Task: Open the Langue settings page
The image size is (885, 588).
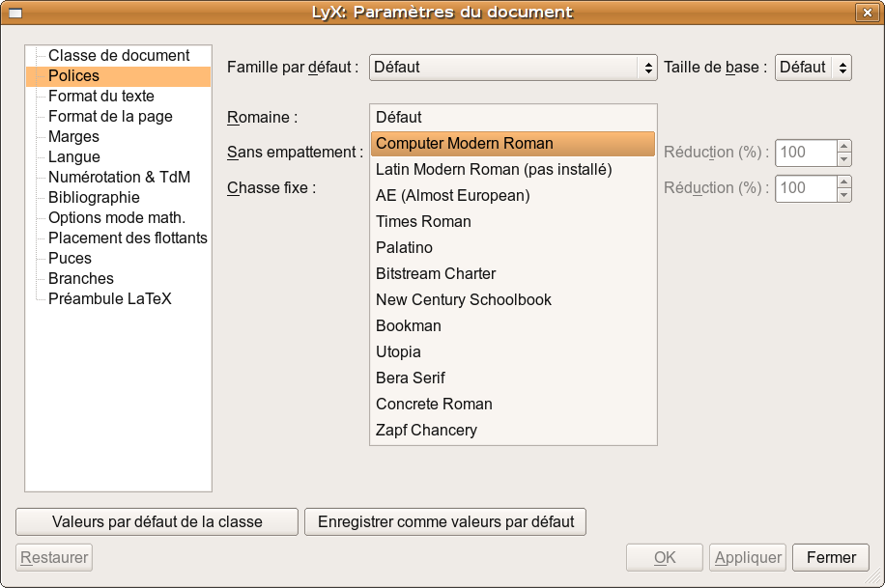Action: (73, 157)
